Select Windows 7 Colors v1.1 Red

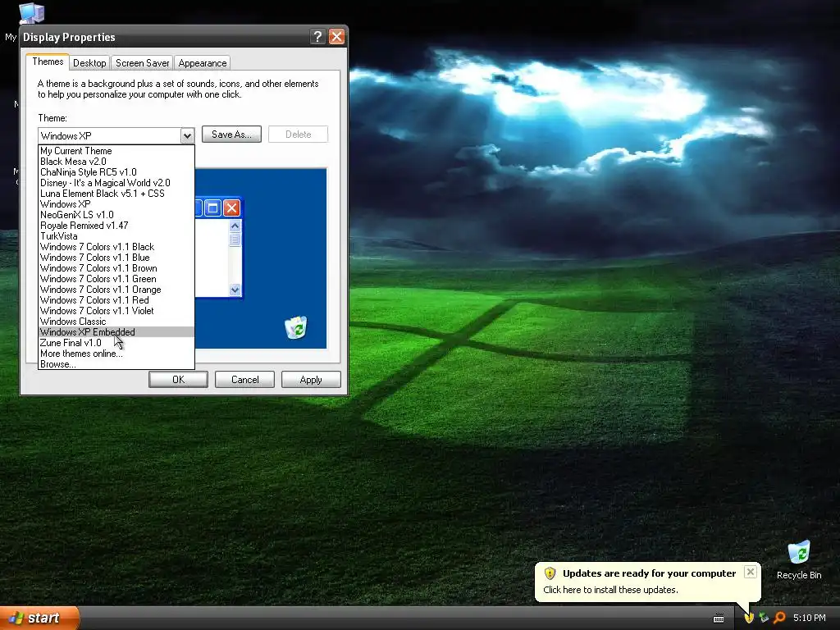(116, 300)
